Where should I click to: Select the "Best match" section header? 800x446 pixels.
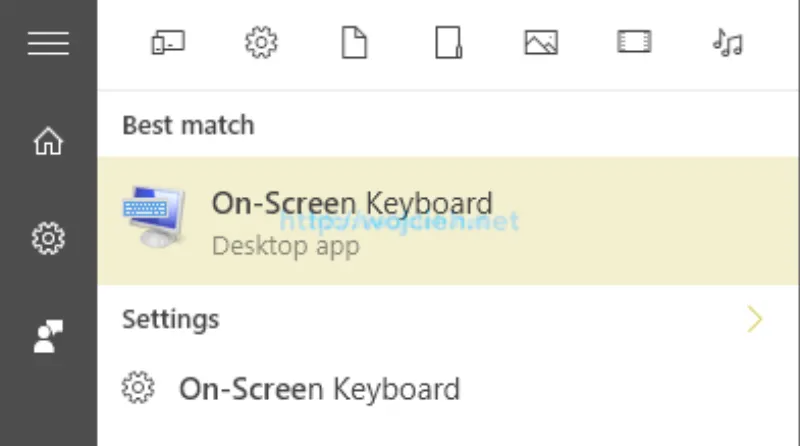[188, 126]
